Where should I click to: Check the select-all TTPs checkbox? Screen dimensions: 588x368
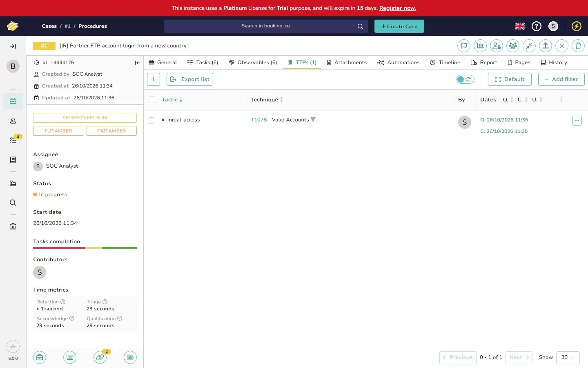click(x=152, y=100)
